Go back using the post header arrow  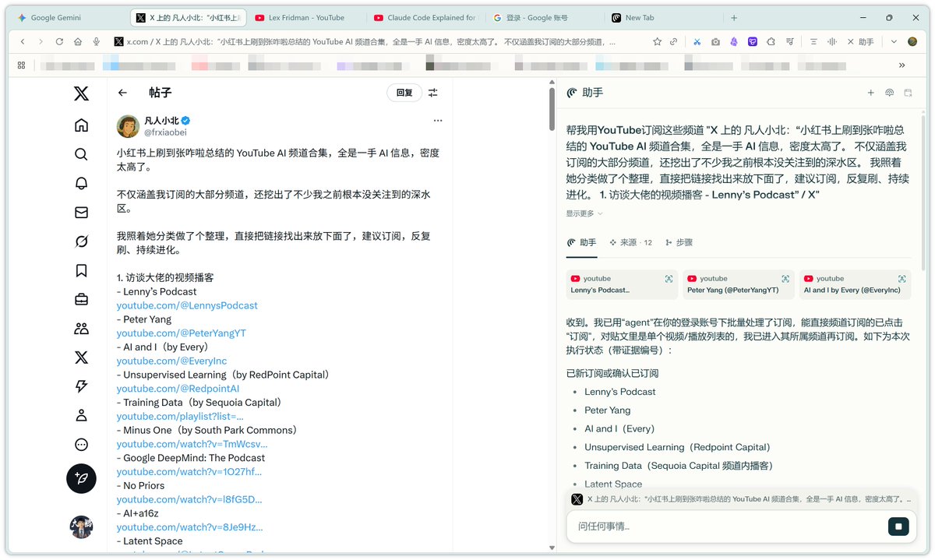(122, 93)
